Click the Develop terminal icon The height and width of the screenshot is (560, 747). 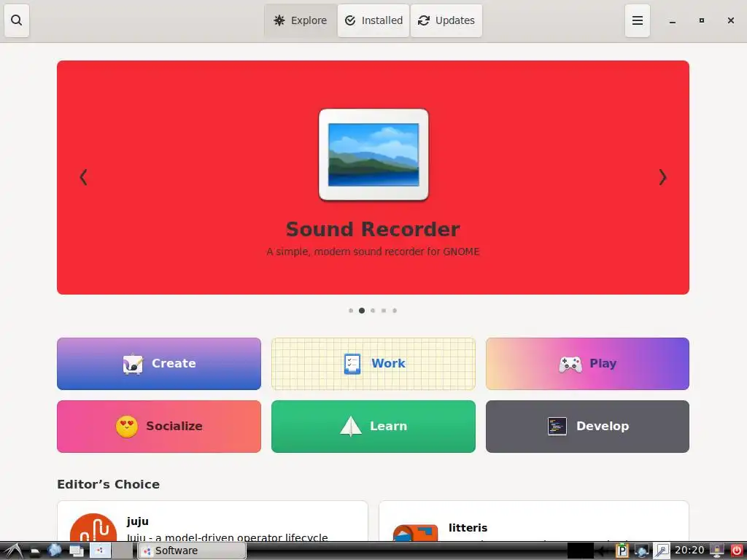pos(557,426)
